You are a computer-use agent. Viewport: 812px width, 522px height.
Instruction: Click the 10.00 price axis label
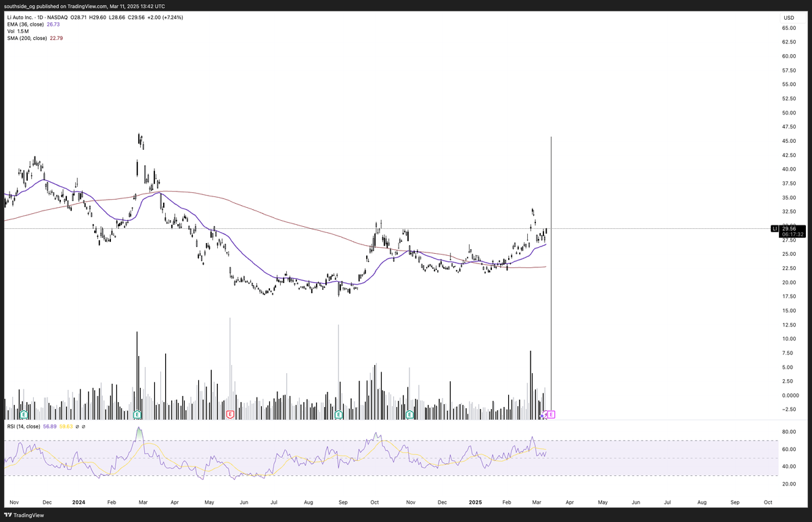[789, 339]
